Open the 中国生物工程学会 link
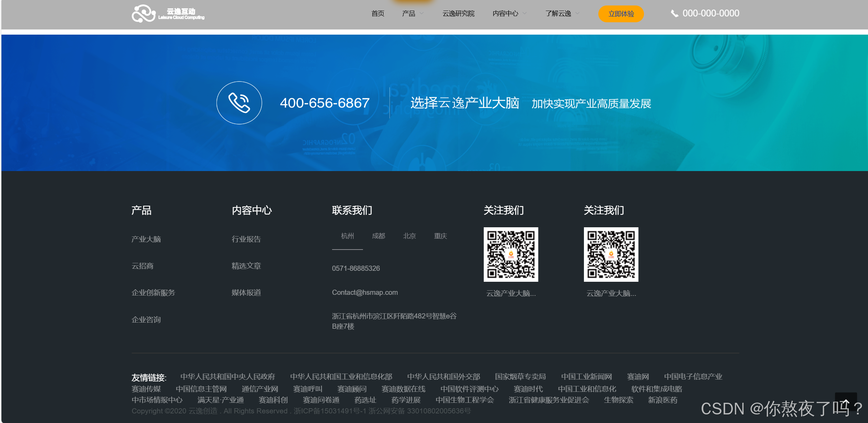 (x=465, y=400)
